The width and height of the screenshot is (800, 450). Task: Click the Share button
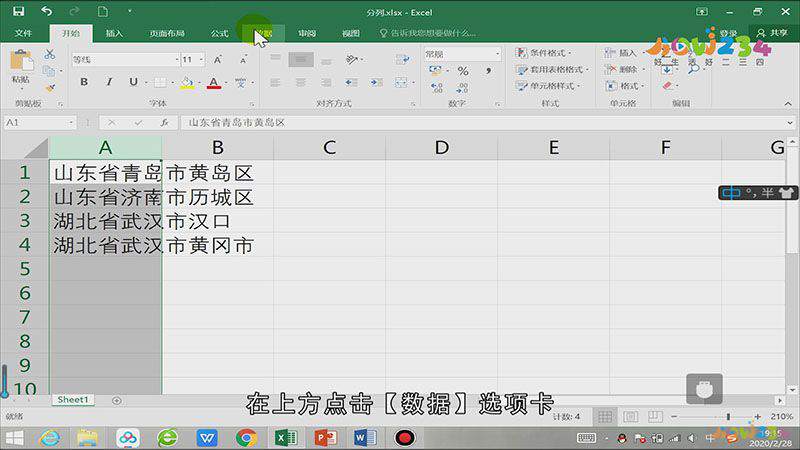[x=773, y=33]
